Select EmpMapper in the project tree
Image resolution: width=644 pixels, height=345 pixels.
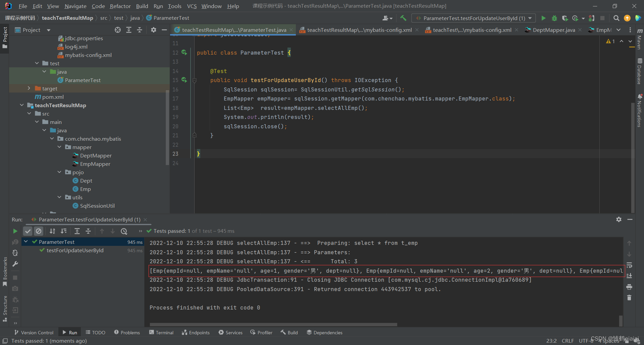[95, 164]
